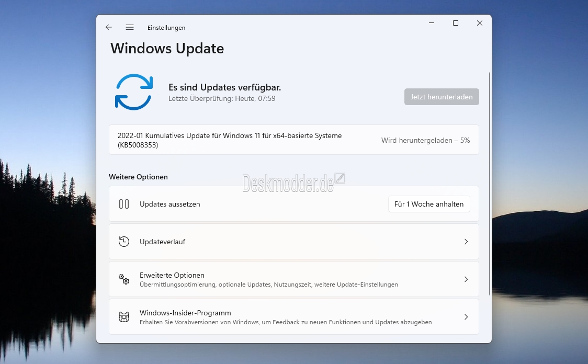Select the KB5008353 cumulative update entry
This screenshot has height=364, width=588.
click(293, 140)
